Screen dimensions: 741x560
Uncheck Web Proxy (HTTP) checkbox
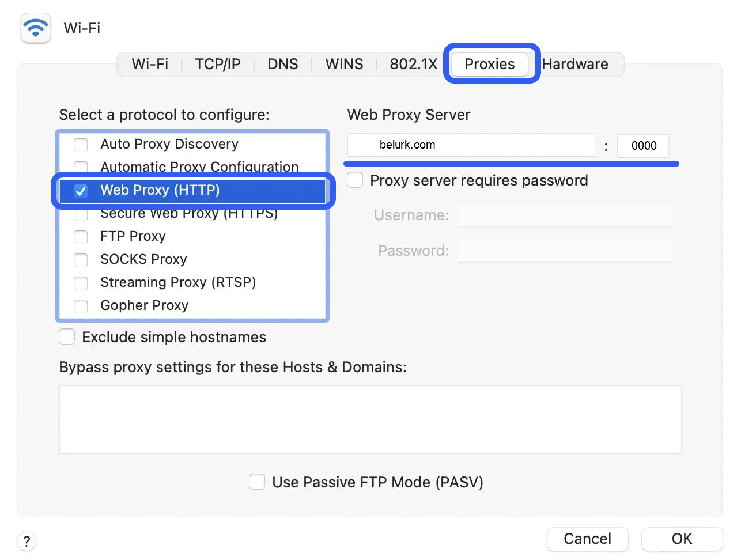tap(81, 191)
